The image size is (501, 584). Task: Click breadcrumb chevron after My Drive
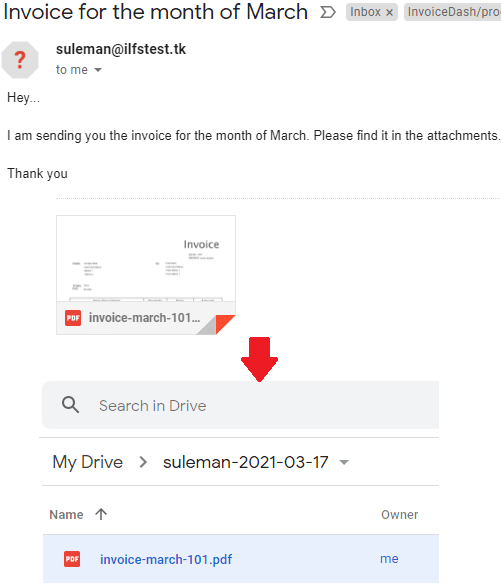(143, 462)
